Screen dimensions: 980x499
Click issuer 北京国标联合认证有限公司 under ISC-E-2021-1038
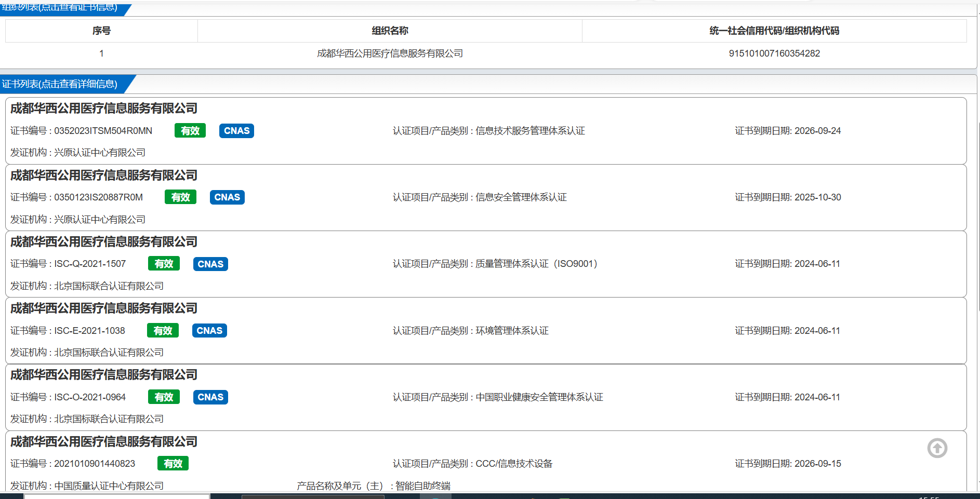tap(109, 353)
